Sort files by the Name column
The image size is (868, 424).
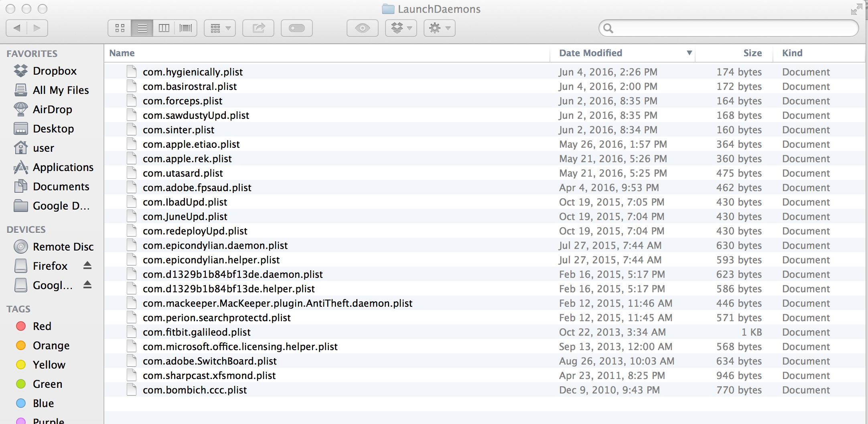tap(327, 53)
